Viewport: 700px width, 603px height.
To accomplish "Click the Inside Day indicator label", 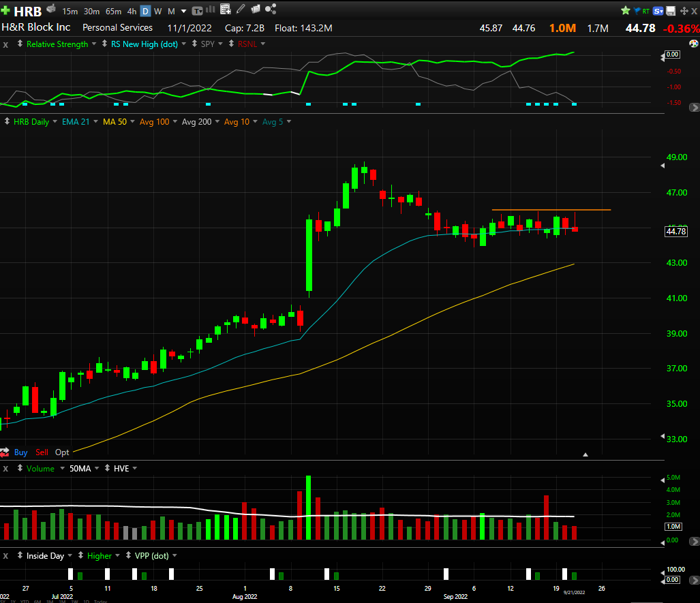I will [45, 556].
